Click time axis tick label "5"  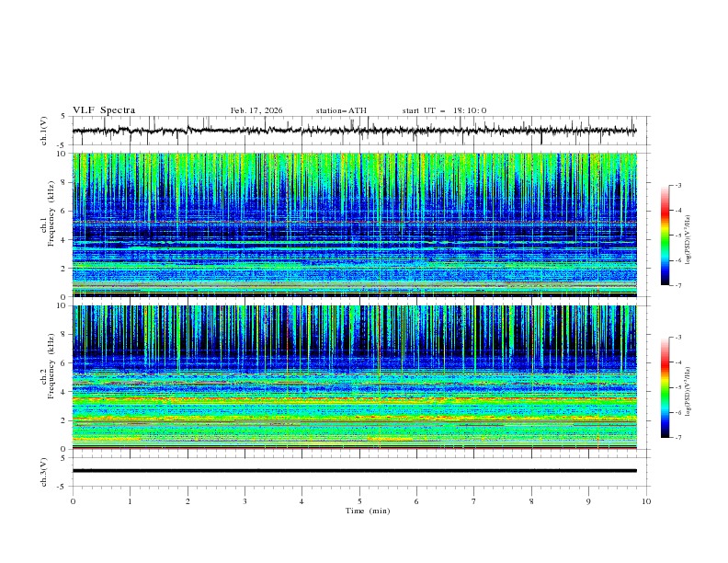click(x=359, y=501)
